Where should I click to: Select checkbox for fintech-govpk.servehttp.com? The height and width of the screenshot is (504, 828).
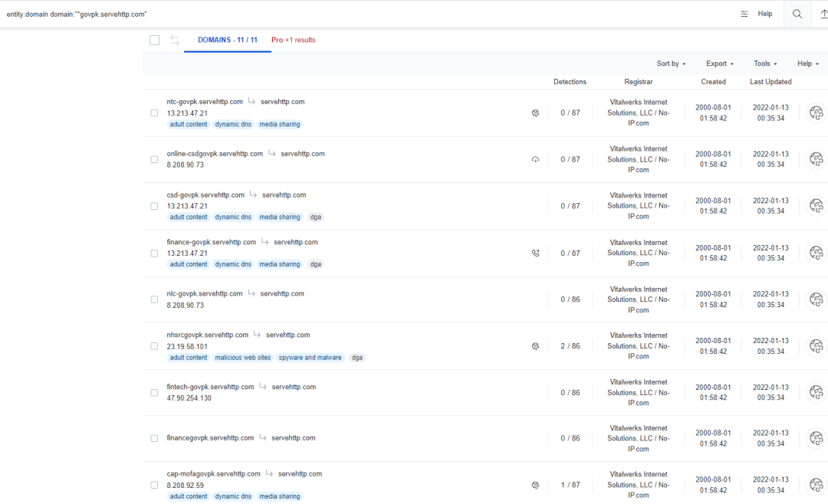(x=154, y=392)
